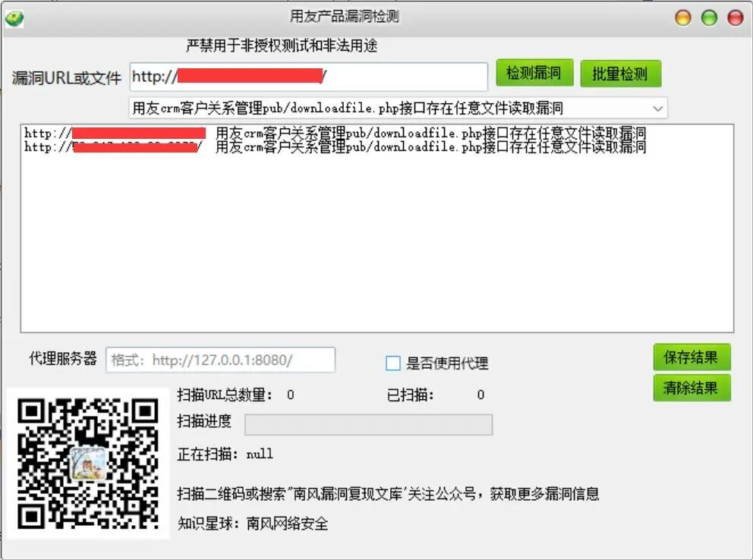This screenshot has width=753, height=560.
Task: Click the 保存结果 button
Action: coord(692,357)
